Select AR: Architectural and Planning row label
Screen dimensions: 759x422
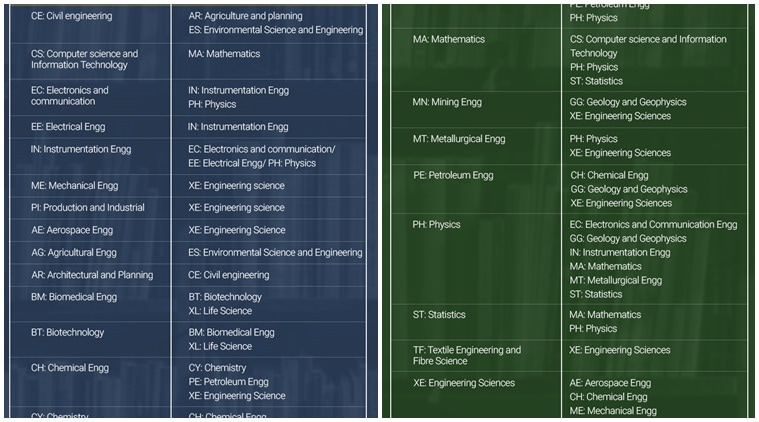point(92,275)
